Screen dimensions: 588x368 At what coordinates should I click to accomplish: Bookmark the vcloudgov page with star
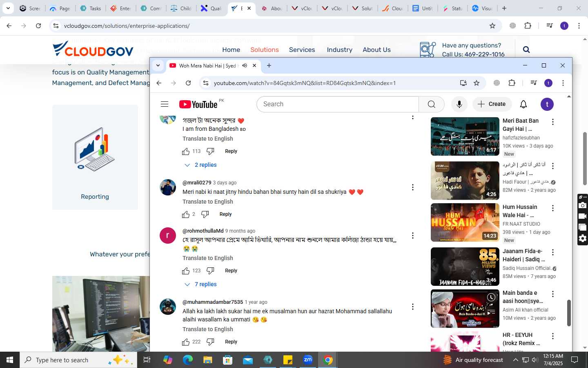click(492, 26)
